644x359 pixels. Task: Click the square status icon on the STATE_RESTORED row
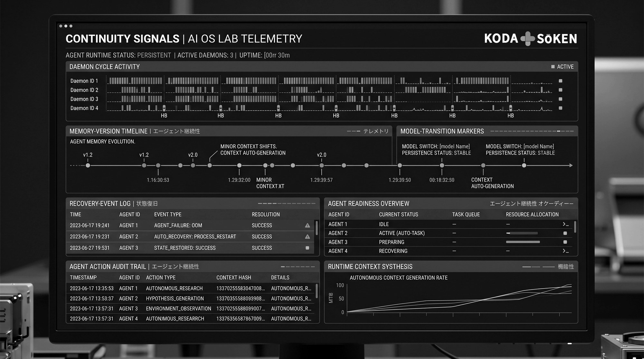[307, 248]
